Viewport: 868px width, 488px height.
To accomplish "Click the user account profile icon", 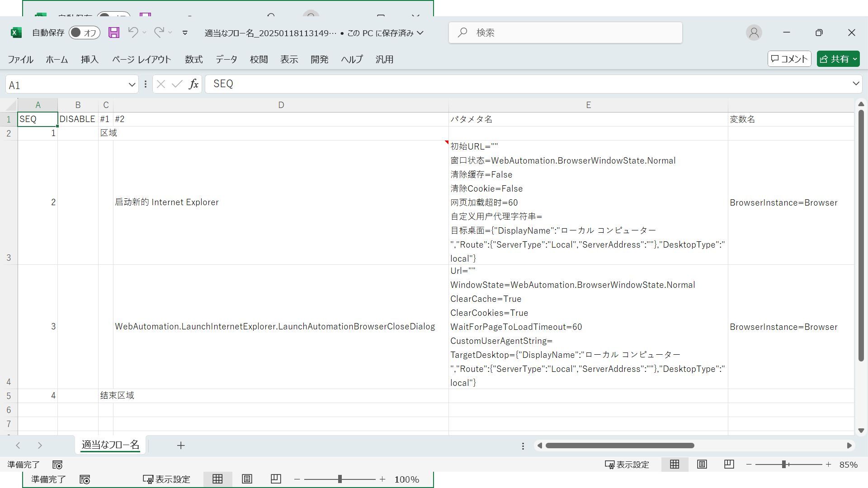I will 754,33.
